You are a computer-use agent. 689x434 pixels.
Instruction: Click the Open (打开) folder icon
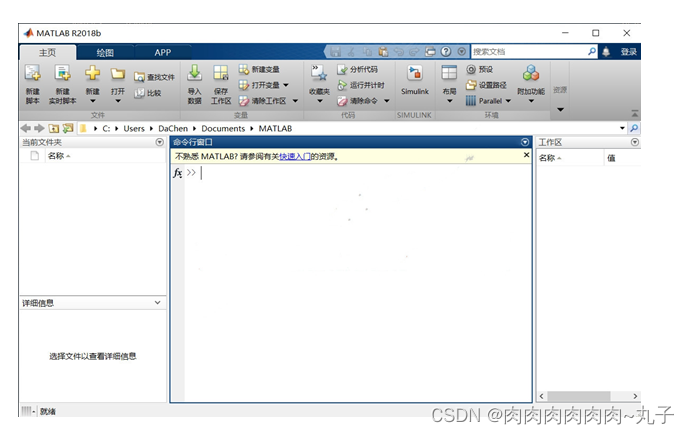click(x=117, y=73)
